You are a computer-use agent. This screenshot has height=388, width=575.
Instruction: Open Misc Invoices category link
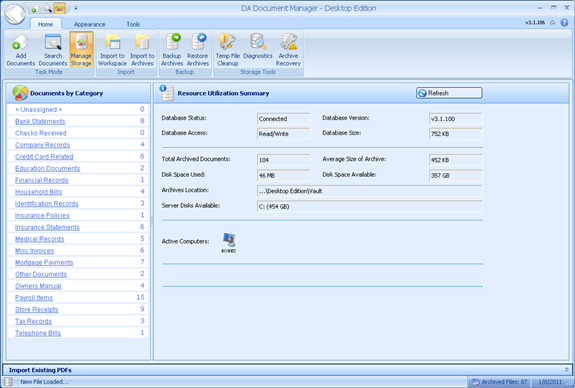click(34, 250)
